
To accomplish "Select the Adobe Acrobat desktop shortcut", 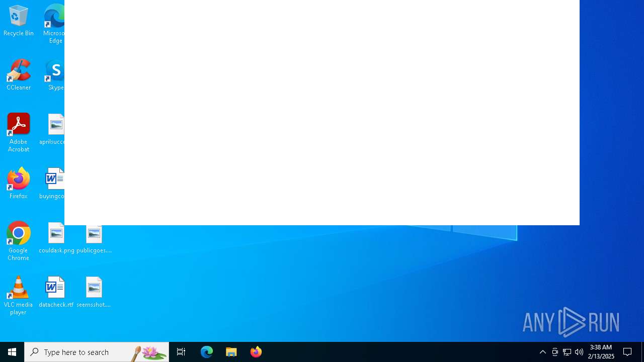I will pyautogui.click(x=19, y=133).
